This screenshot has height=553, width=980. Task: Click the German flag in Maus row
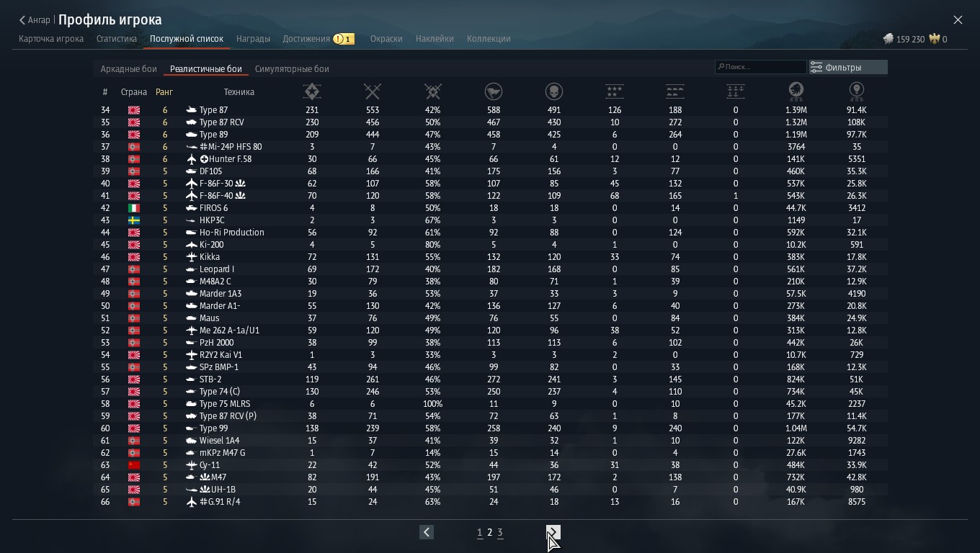coord(134,318)
